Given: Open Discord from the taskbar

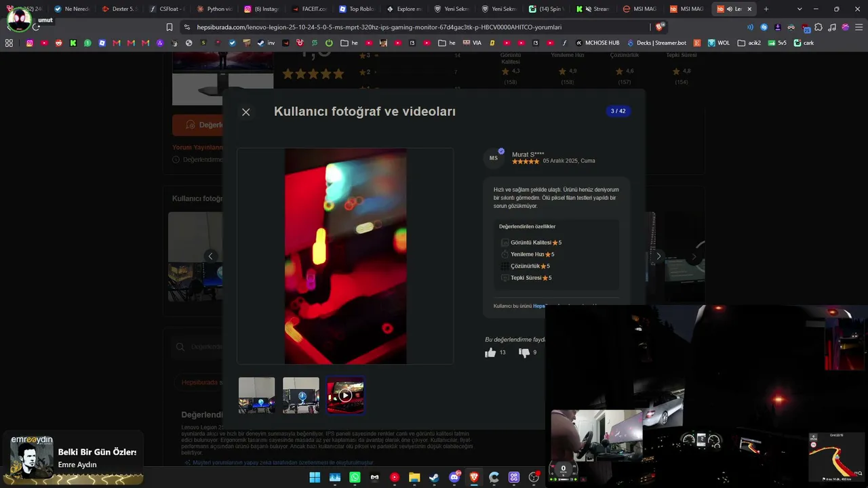Looking at the screenshot, I should [x=454, y=477].
